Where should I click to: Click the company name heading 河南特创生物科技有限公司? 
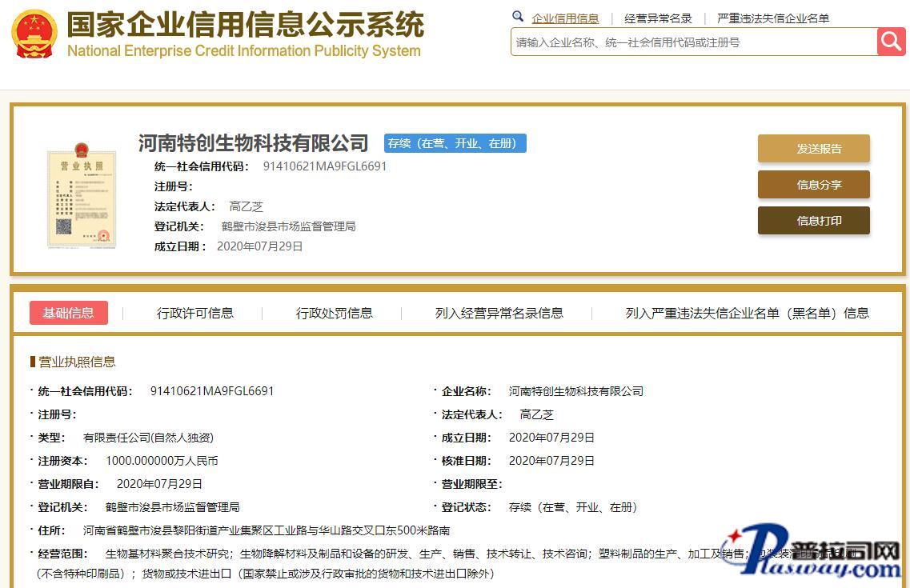pyautogui.click(x=253, y=143)
